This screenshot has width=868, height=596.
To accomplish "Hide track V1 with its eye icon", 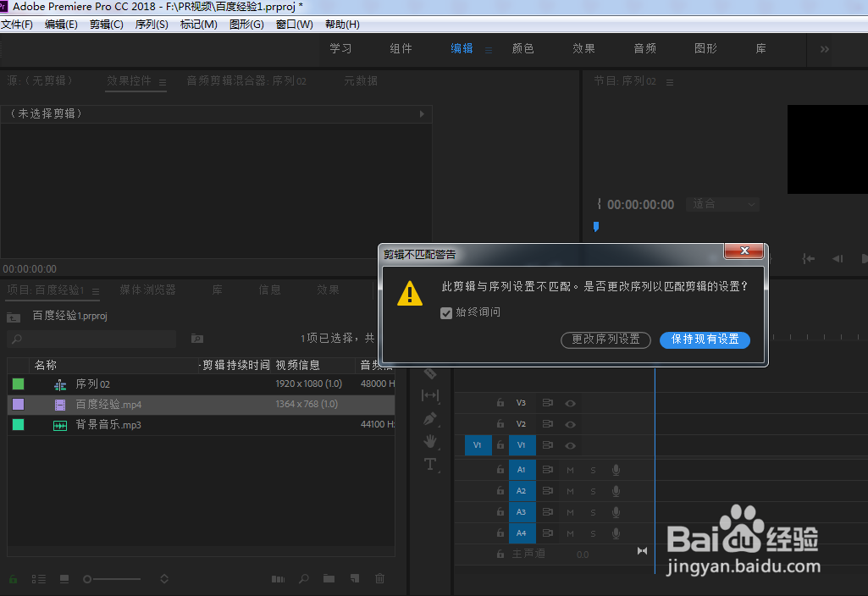I will (x=570, y=445).
